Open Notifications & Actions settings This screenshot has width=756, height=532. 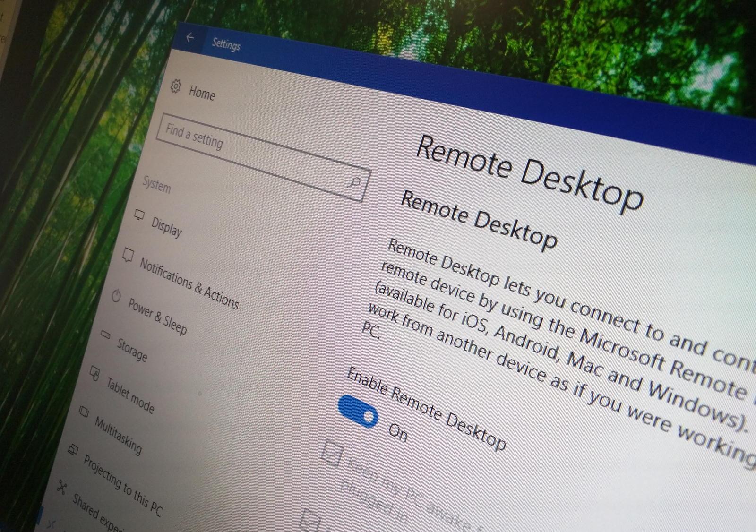pos(189,284)
